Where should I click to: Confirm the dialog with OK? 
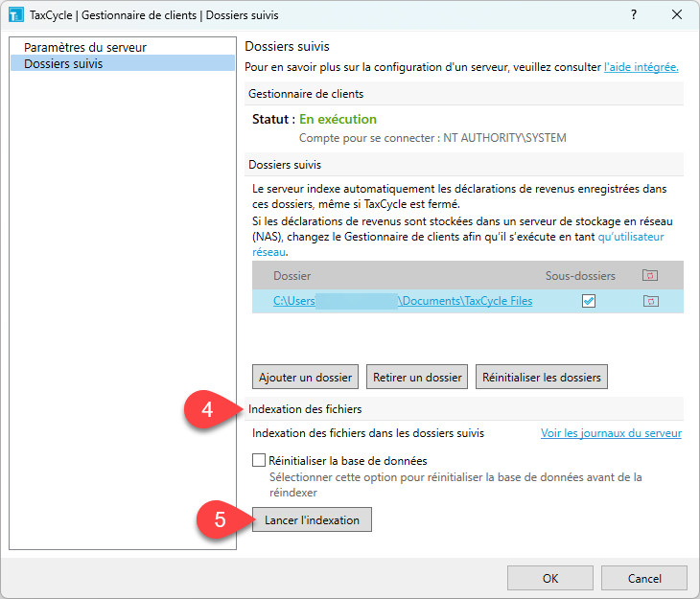[x=549, y=578]
